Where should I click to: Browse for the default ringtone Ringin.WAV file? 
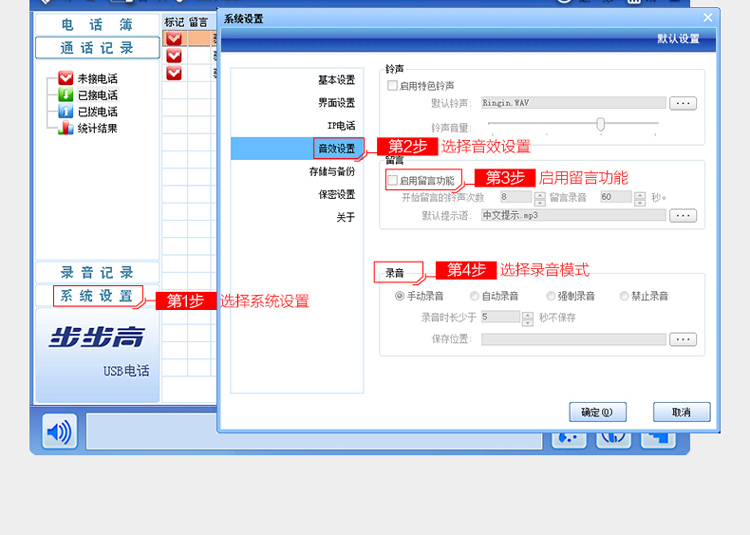683,103
